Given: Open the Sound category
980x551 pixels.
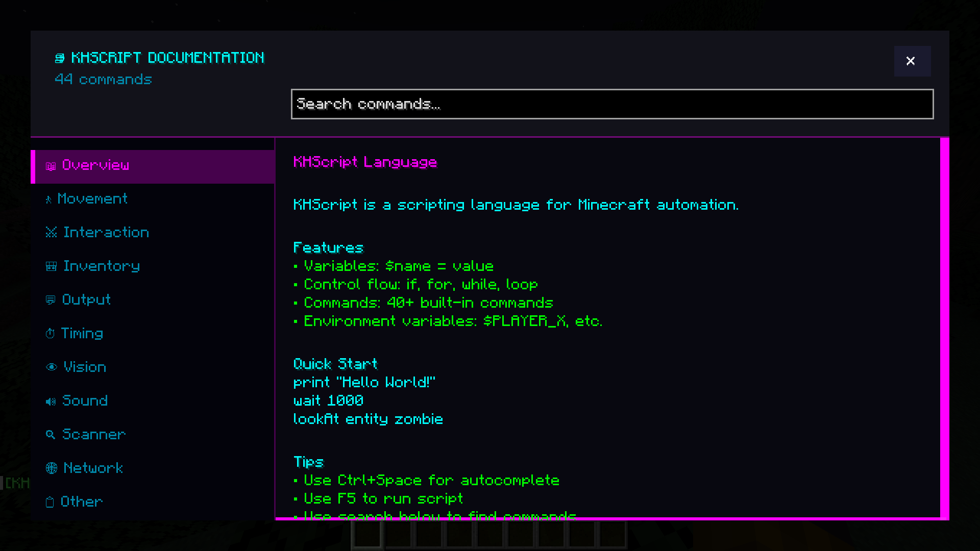Looking at the screenshot, I should point(153,402).
